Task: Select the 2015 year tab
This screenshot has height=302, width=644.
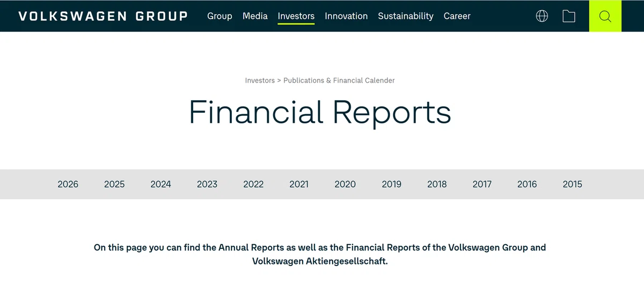Action: click(572, 184)
